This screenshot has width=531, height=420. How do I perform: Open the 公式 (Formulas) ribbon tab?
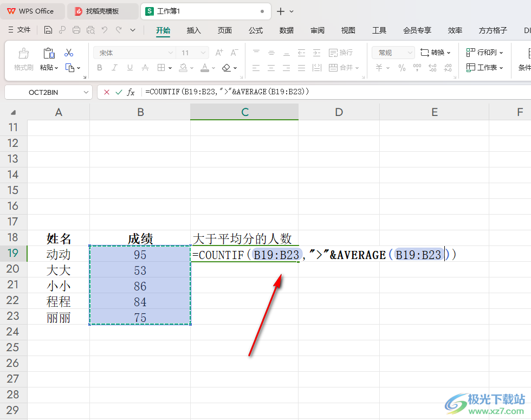256,30
